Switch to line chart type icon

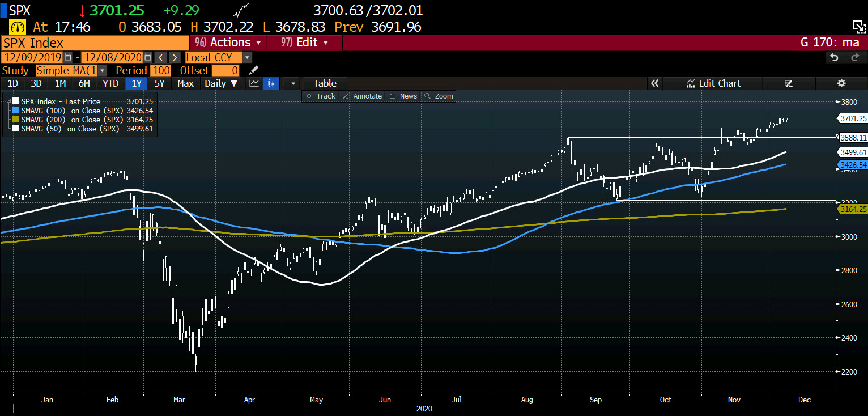tap(254, 83)
